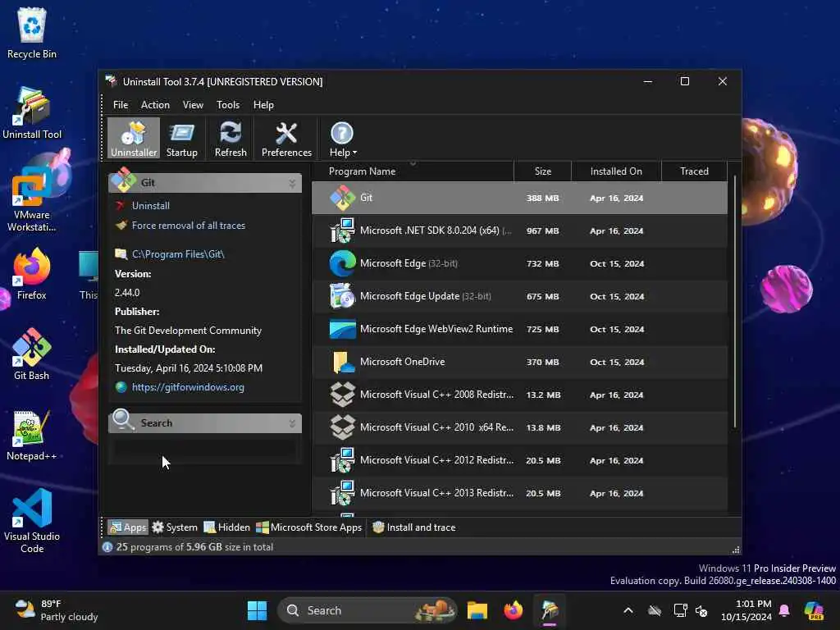Click Oct 15, 2024 date for OneDrive
Image resolution: width=840 pixels, height=630 pixels.
click(617, 362)
